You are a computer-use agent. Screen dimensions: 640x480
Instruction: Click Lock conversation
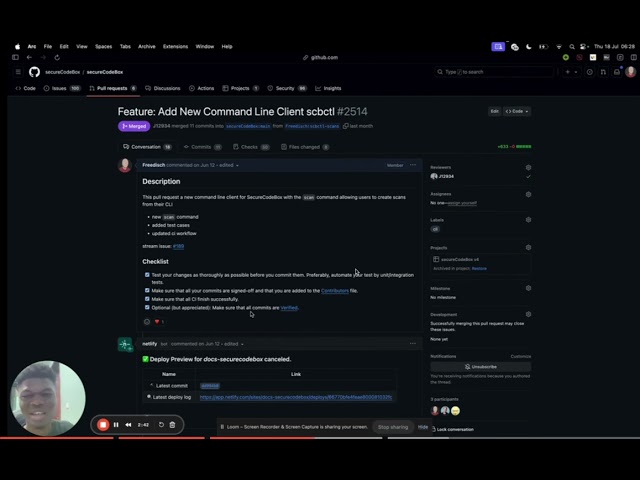[x=452, y=429]
